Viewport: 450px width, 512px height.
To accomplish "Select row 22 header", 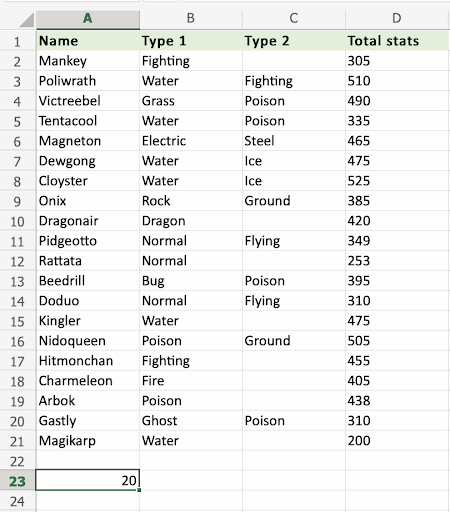I will click(x=17, y=461).
